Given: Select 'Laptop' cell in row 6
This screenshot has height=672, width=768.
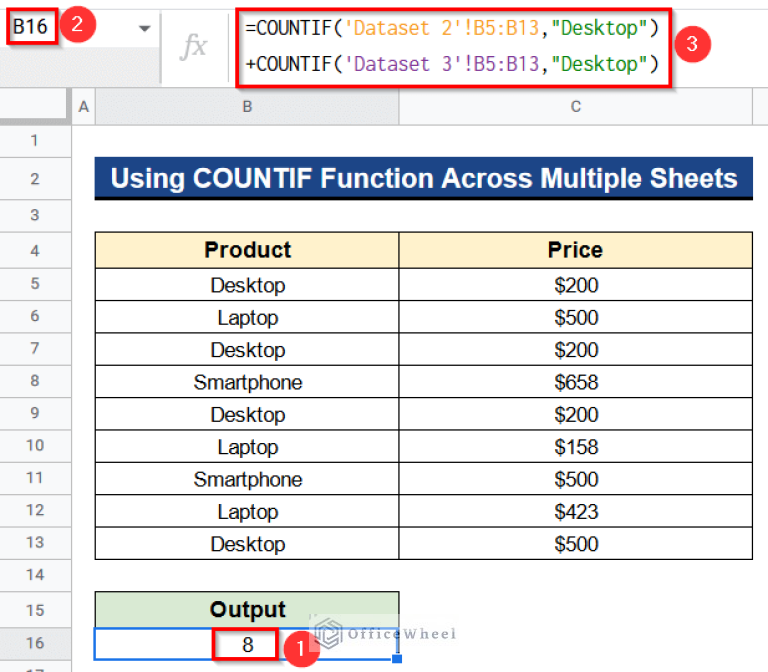Looking at the screenshot, I should click(247, 317).
